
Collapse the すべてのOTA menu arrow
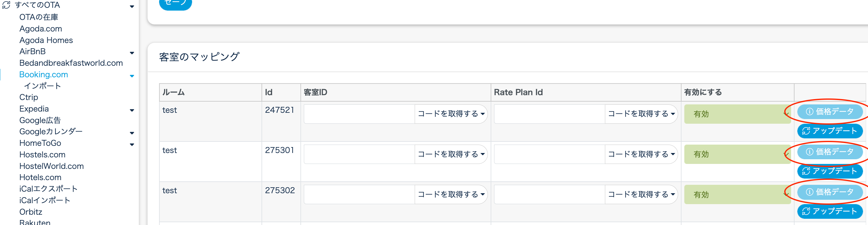[132, 7]
